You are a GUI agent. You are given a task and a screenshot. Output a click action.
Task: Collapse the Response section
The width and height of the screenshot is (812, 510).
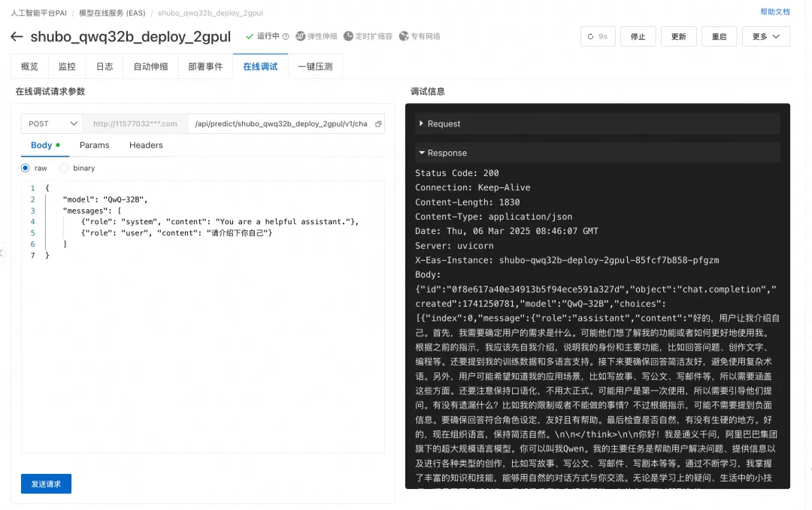(x=597, y=153)
